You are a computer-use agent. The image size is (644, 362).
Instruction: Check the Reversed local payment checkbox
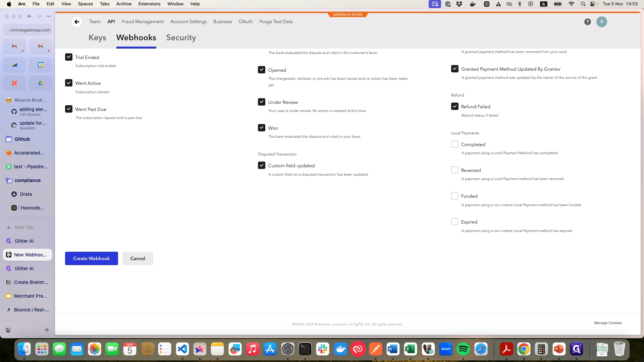click(x=455, y=170)
